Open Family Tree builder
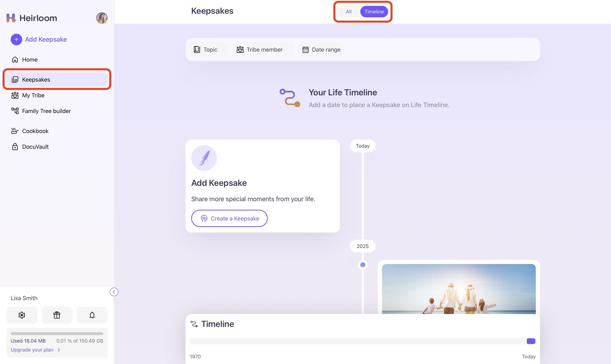 (x=46, y=111)
